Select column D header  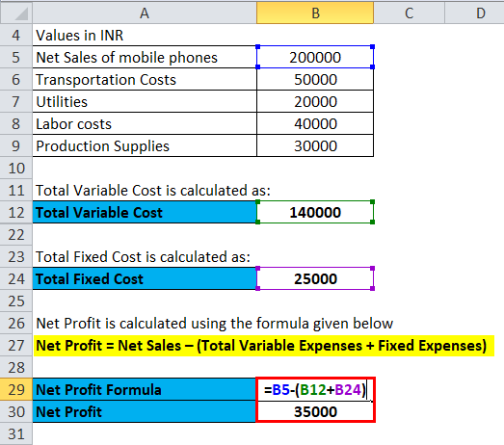[474, 13]
